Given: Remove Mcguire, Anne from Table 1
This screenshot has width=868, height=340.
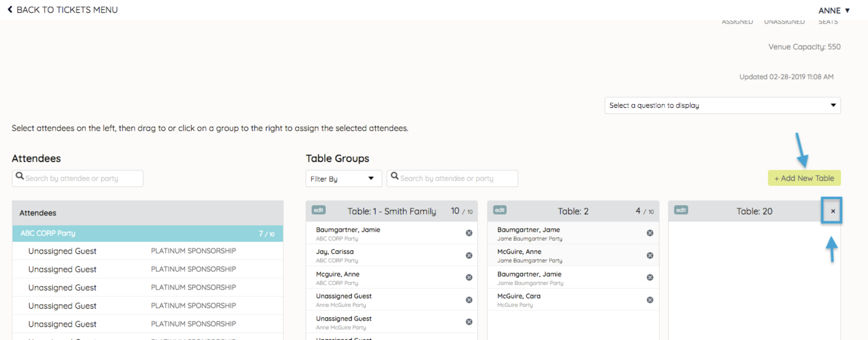Looking at the screenshot, I should (469, 277).
